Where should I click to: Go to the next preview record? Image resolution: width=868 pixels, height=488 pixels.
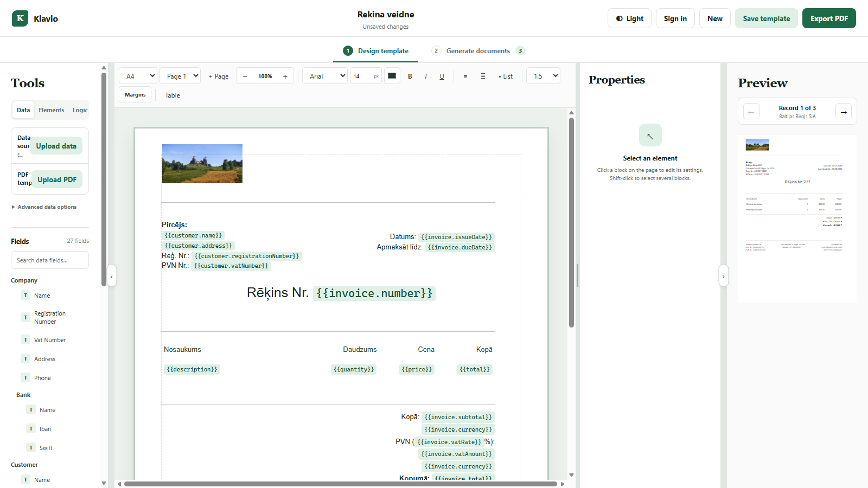(844, 112)
